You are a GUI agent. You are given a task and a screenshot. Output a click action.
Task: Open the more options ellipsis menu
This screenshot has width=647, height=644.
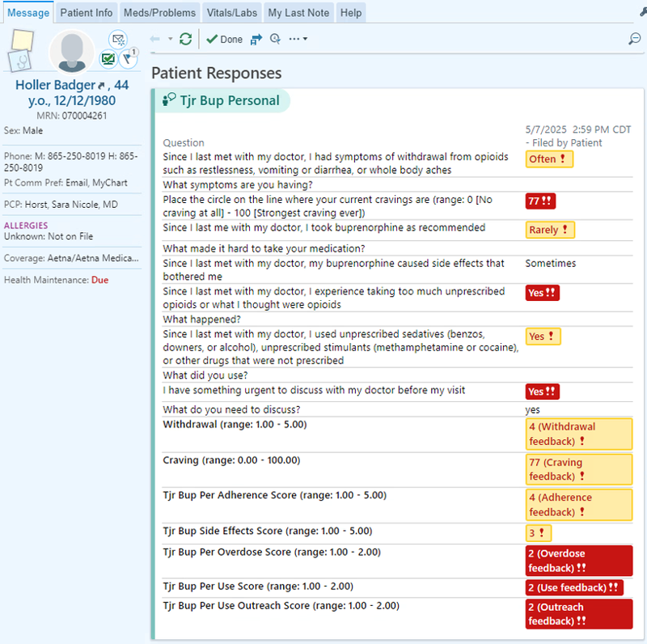coord(296,38)
